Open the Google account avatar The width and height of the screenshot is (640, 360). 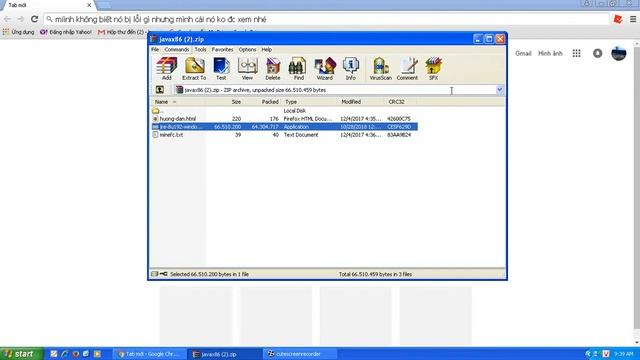coord(619,53)
